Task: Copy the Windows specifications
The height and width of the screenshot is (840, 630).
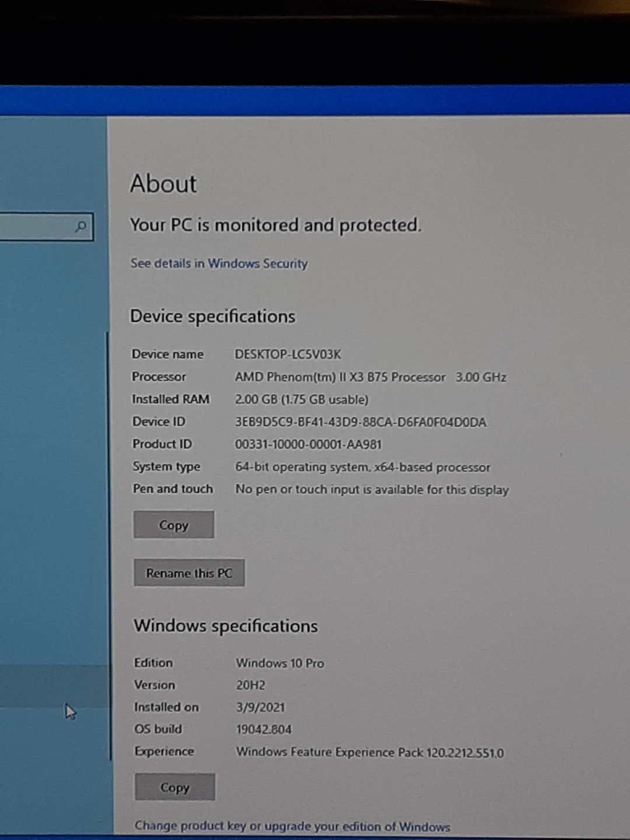Action: 175,787
